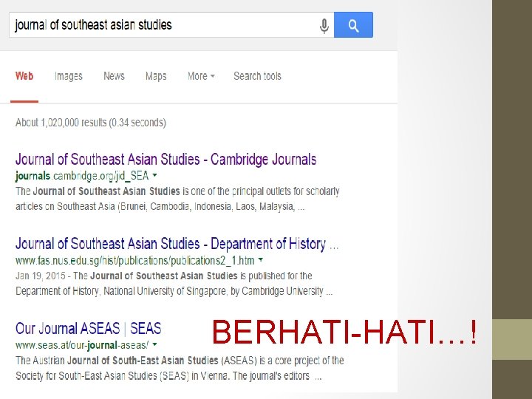Select the Web tab
Screen dimensions: 532x399
(x=24, y=76)
